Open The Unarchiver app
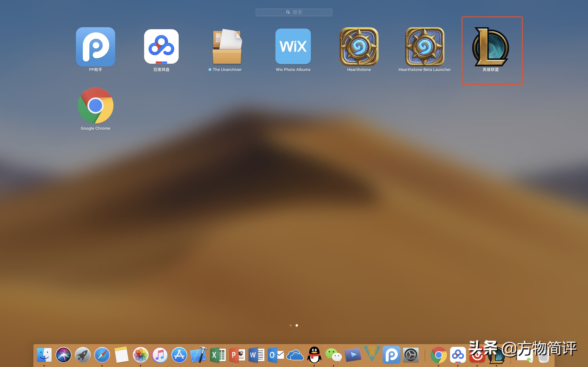Viewport: 588px width, 367px height. (x=227, y=47)
